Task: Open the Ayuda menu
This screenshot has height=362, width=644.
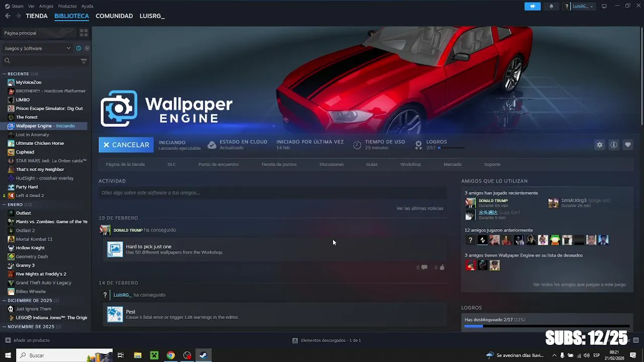Action: click(87, 6)
